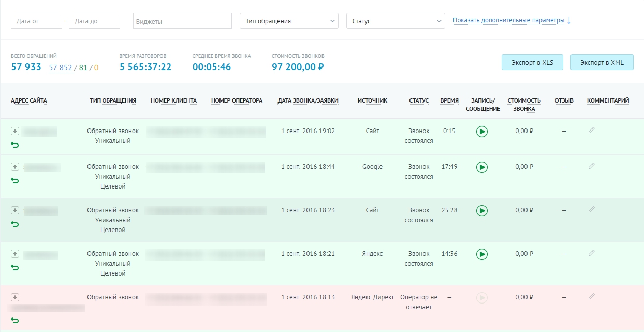Expand the 18:44 Google row details

[15, 167]
